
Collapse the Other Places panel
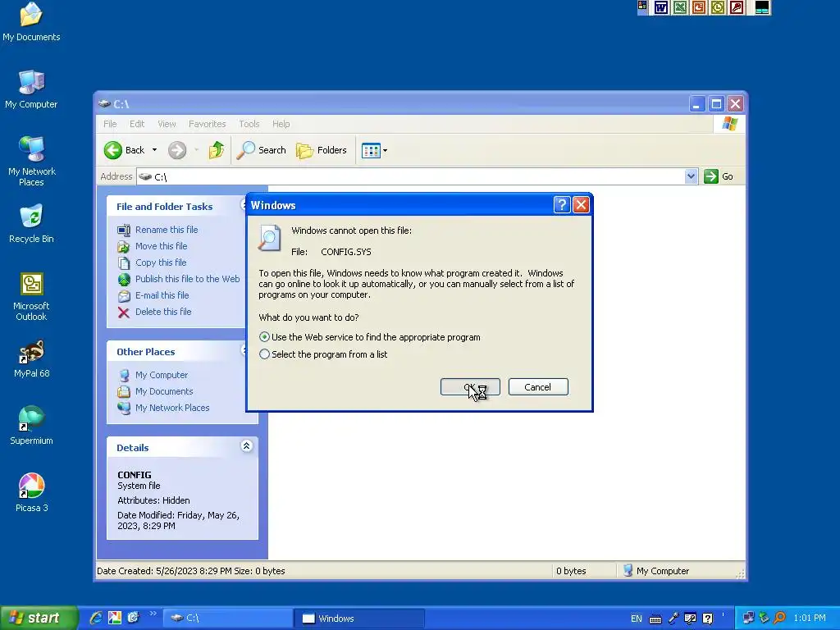[x=244, y=350]
